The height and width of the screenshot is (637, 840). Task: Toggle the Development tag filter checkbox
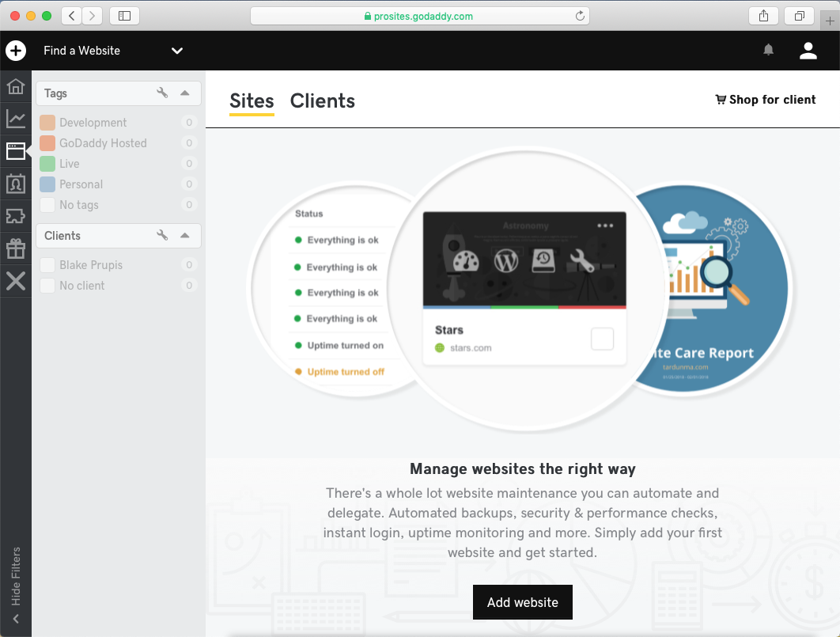tap(47, 123)
